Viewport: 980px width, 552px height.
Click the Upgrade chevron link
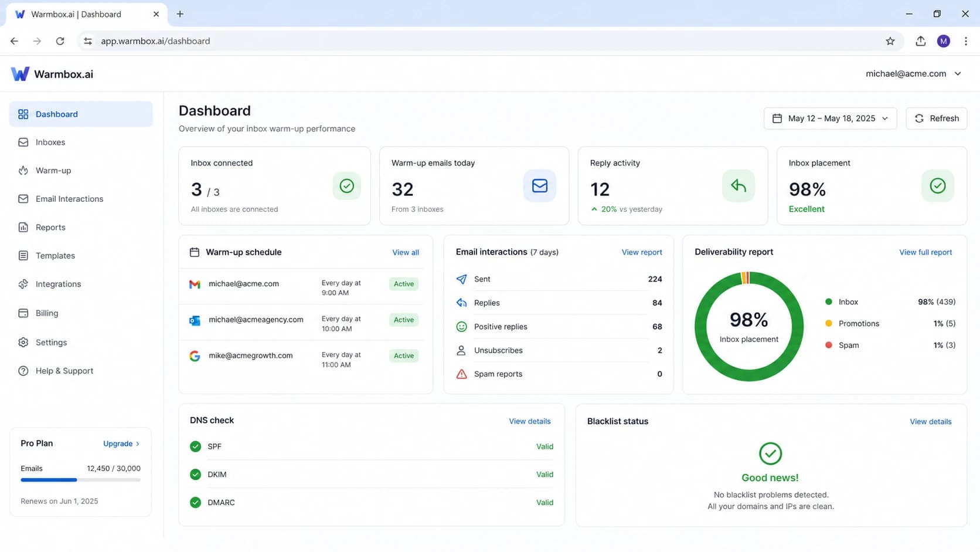[121, 444]
